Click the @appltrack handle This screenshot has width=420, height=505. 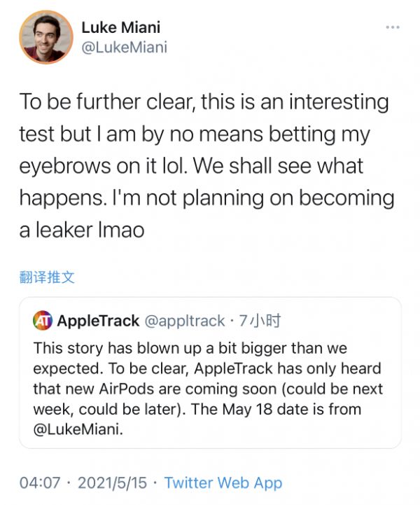[x=184, y=321]
